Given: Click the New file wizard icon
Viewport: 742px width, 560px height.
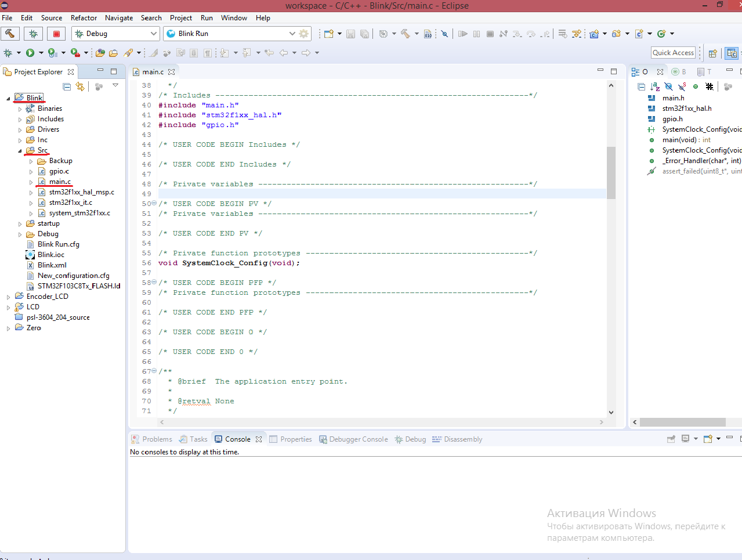Looking at the screenshot, I should (x=328, y=34).
